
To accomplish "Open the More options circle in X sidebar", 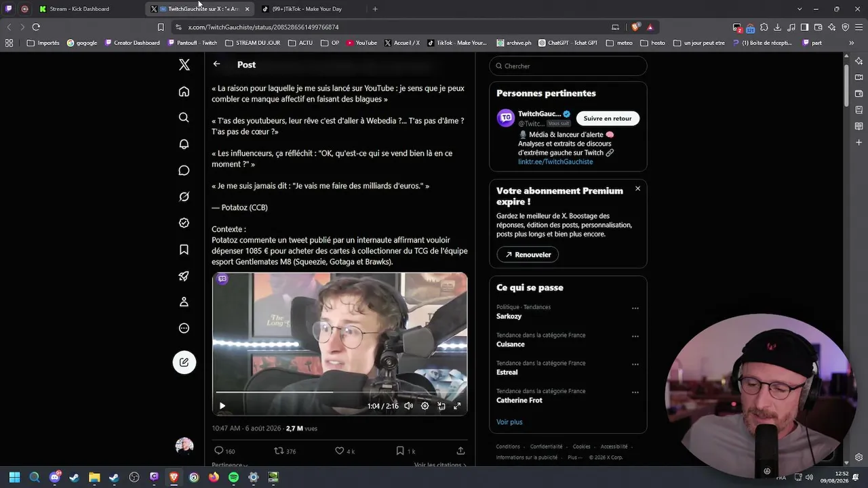I will [x=184, y=328].
